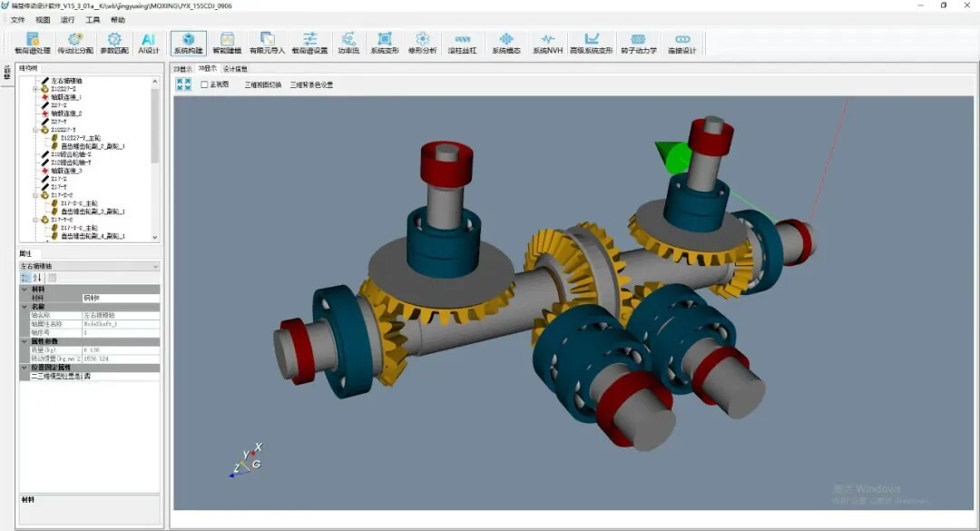Click the fit-to-view expand arrows icon

(x=184, y=84)
